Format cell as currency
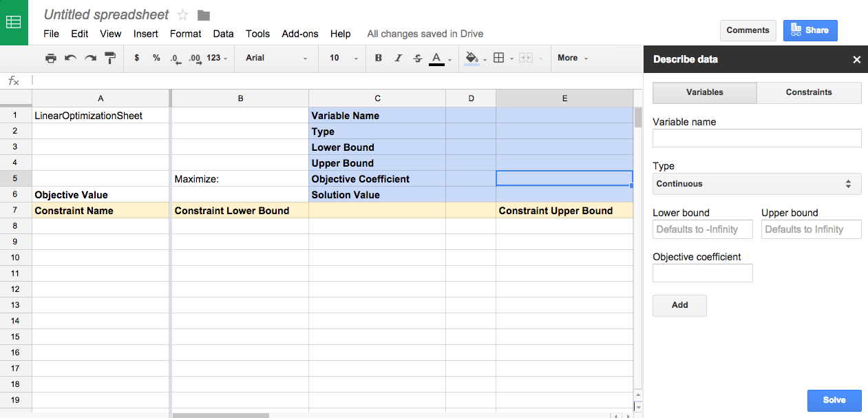 (x=137, y=59)
